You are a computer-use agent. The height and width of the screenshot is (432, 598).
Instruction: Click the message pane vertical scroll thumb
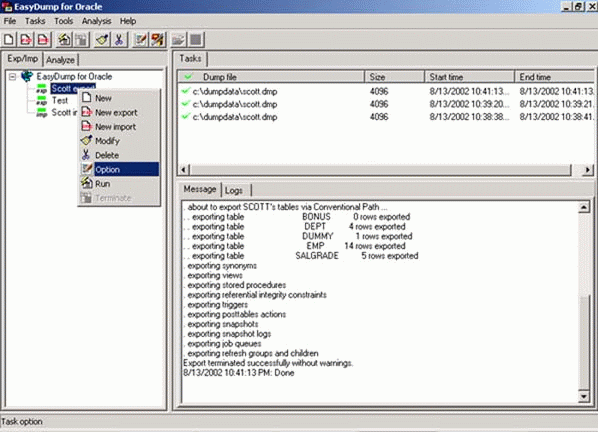(x=584, y=342)
